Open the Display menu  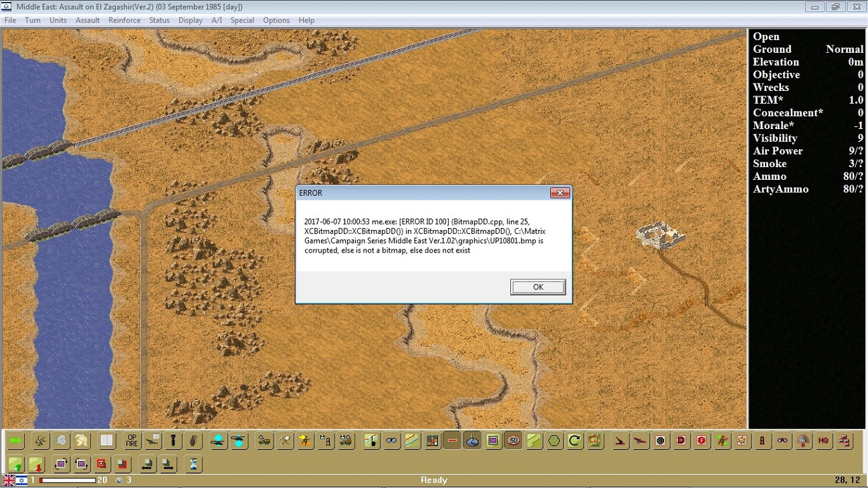pyautogui.click(x=191, y=20)
